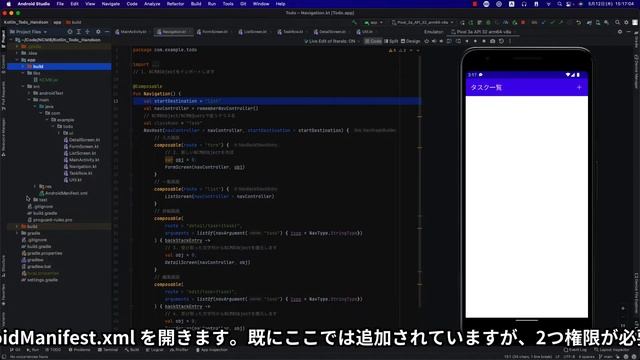
Task: Open the Git menu
Action: pyautogui.click(x=243, y=4)
